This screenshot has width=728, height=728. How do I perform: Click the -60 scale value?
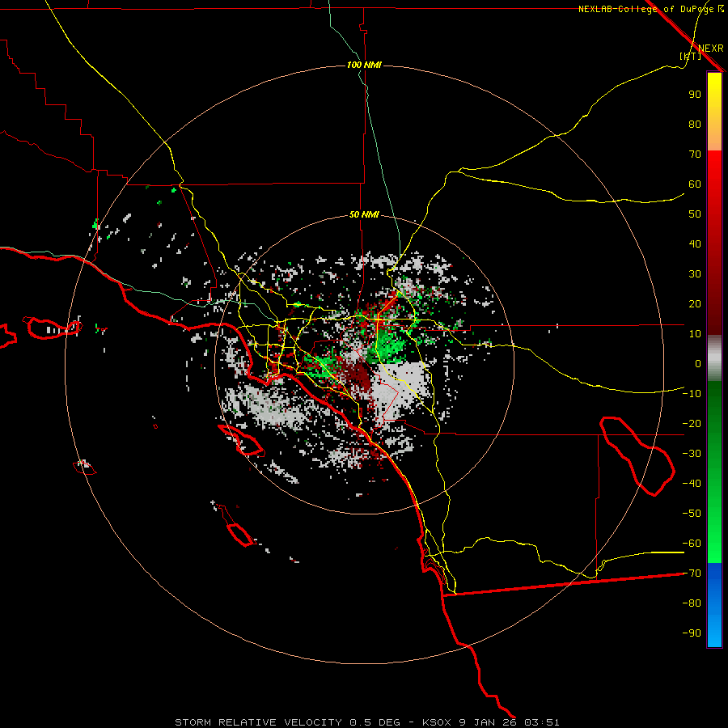click(x=692, y=544)
